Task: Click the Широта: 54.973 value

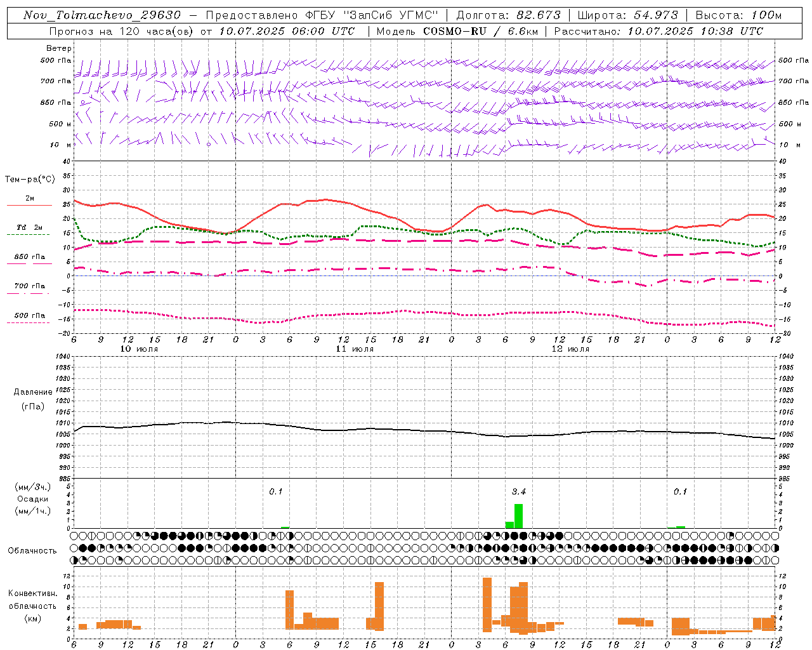Action: coord(628,15)
